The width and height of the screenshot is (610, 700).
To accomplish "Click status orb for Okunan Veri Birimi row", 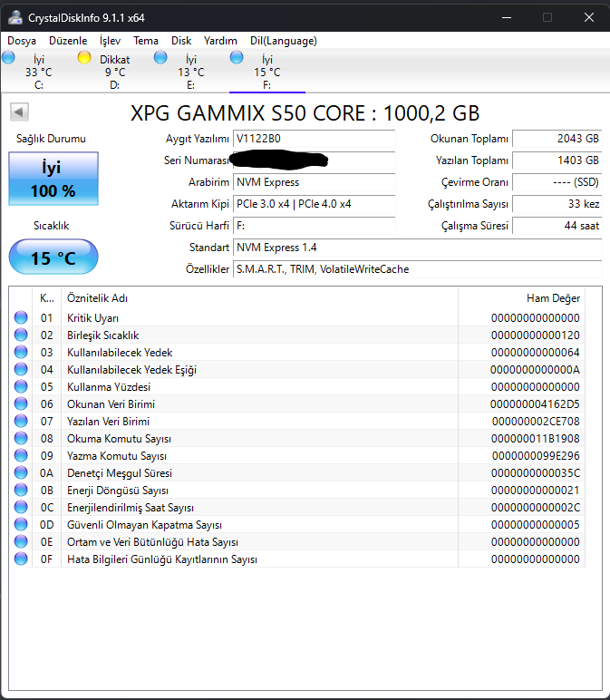I will tap(21, 403).
